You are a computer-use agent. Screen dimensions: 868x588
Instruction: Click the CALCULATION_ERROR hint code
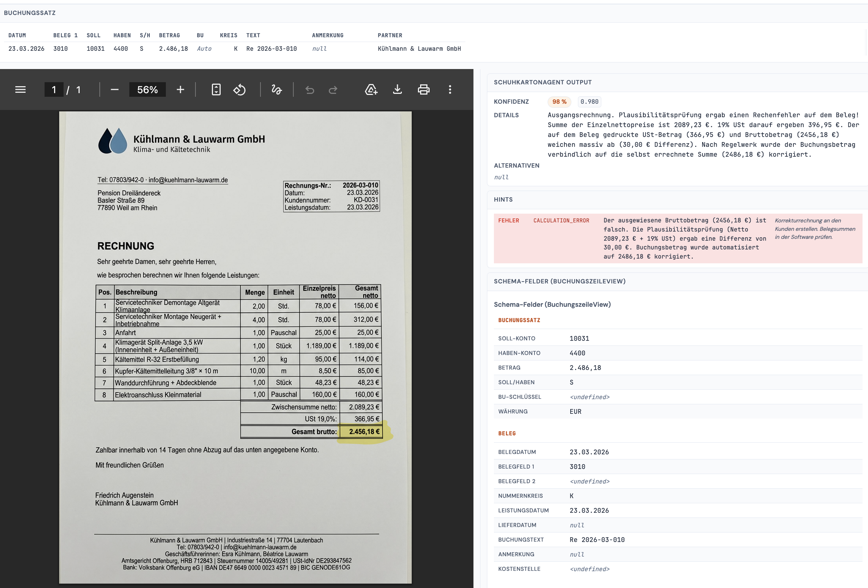(x=561, y=221)
